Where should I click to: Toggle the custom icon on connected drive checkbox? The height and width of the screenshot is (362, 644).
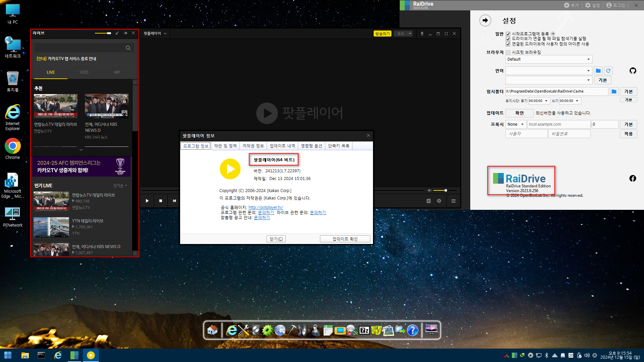(x=508, y=44)
